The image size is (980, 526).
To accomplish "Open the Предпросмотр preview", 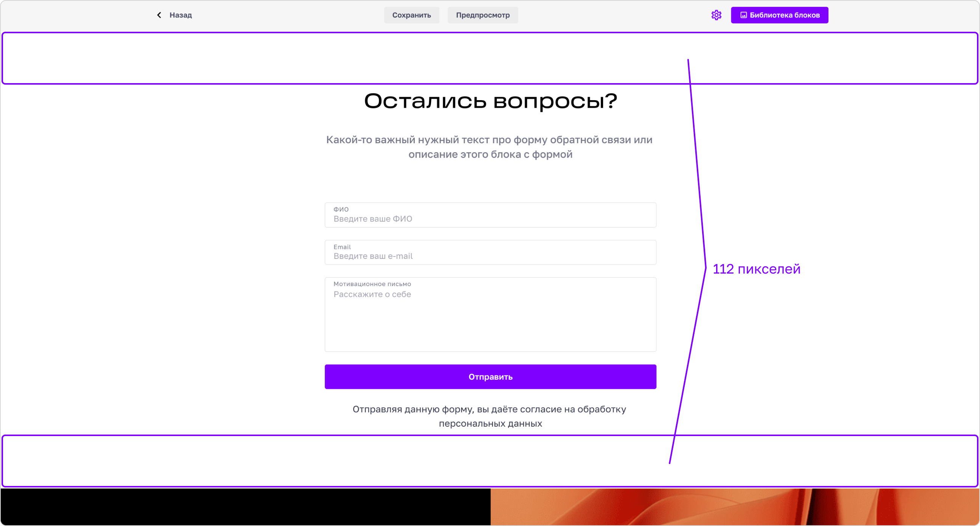I will 483,15.
